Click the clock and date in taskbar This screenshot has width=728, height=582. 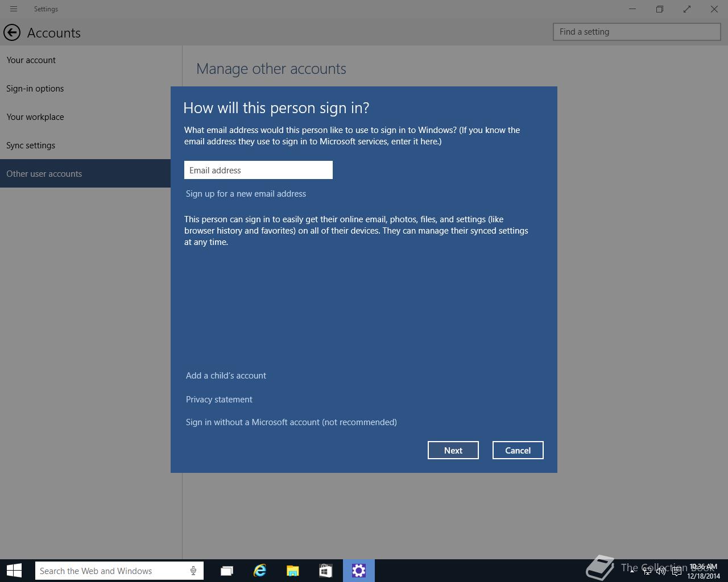coord(704,571)
